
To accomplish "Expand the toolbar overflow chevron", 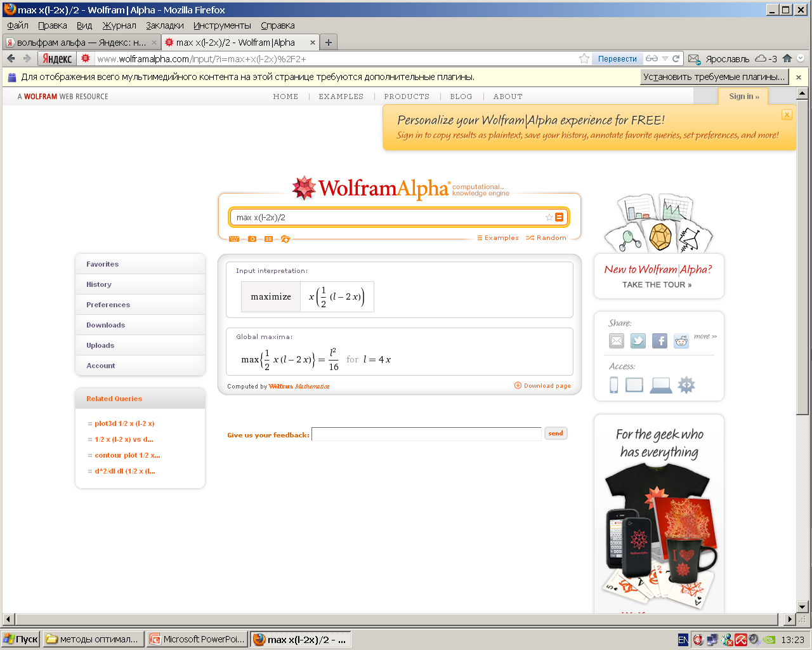I will (x=801, y=58).
